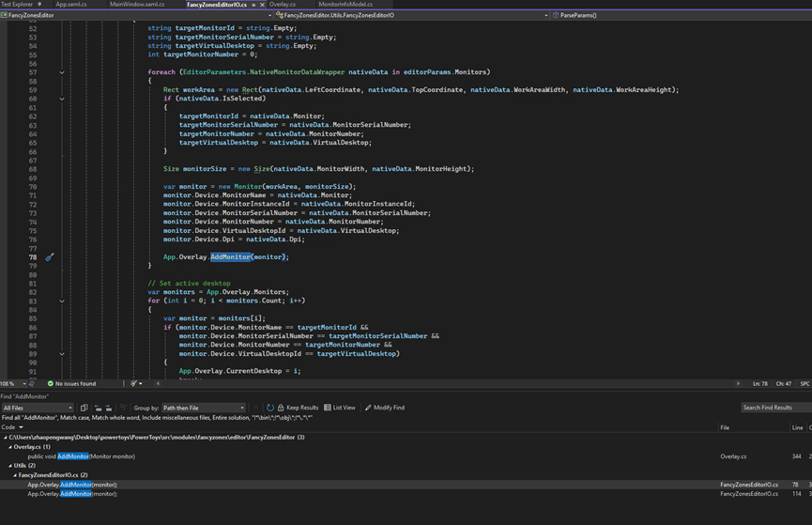812x525 pixels.
Task: Open the Group by Path then File dropdown
Action: point(204,408)
